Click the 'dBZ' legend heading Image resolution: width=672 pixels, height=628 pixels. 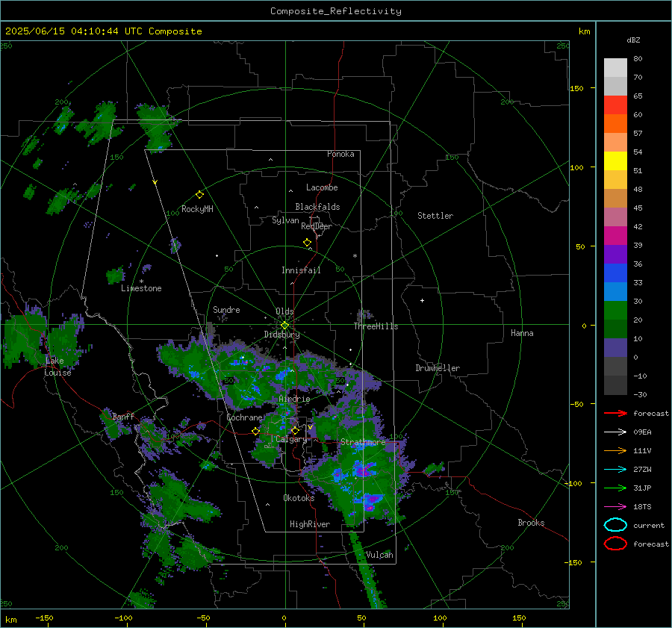click(633, 40)
